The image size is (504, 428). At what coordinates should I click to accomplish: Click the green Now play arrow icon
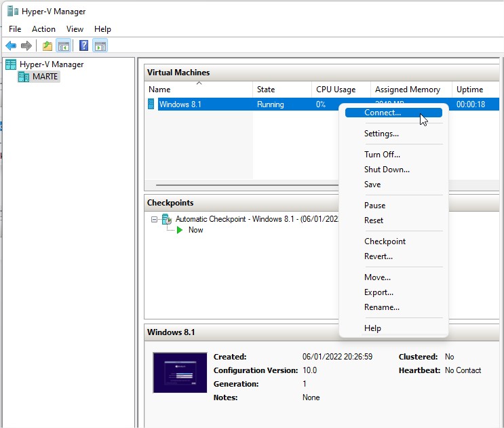click(x=180, y=230)
